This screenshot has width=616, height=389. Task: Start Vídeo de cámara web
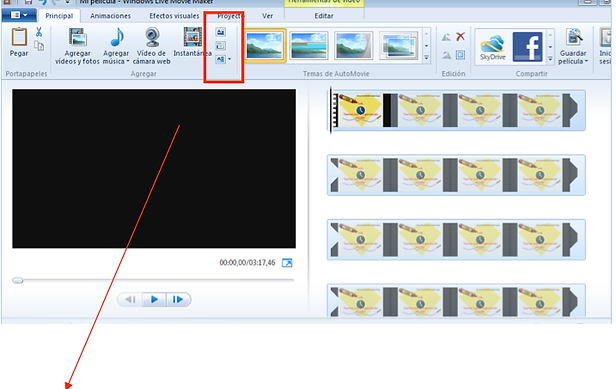click(x=152, y=46)
